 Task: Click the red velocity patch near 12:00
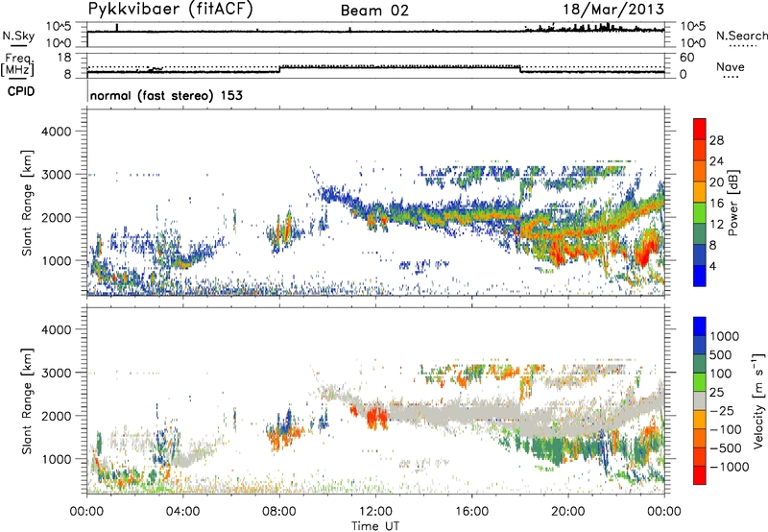coord(376,418)
